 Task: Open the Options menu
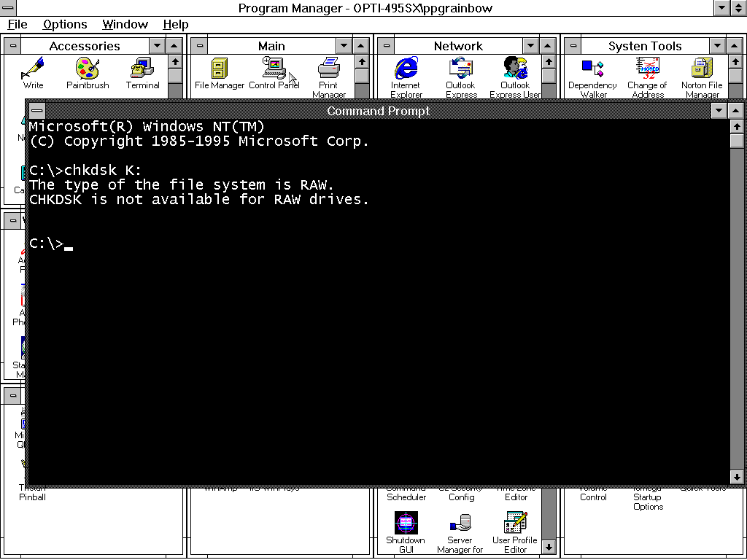[x=65, y=24]
